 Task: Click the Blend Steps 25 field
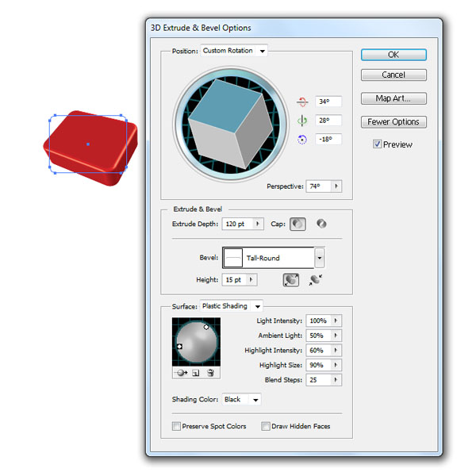point(318,380)
